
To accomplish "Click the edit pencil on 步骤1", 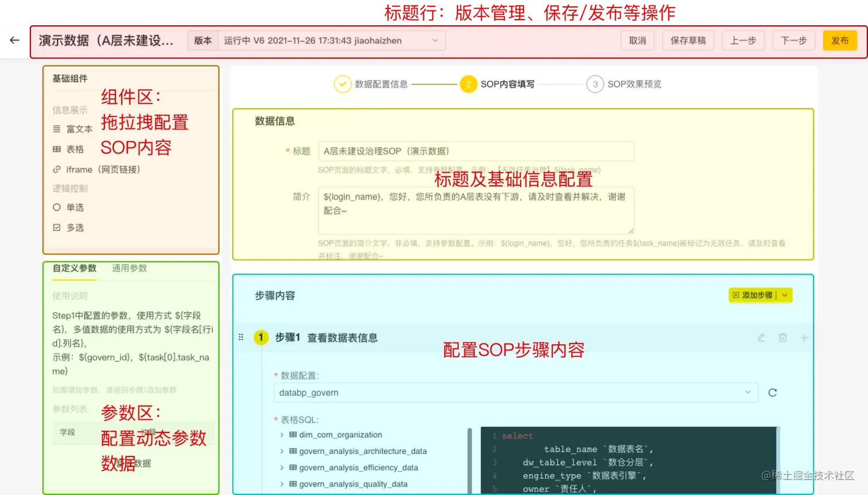I will click(761, 339).
